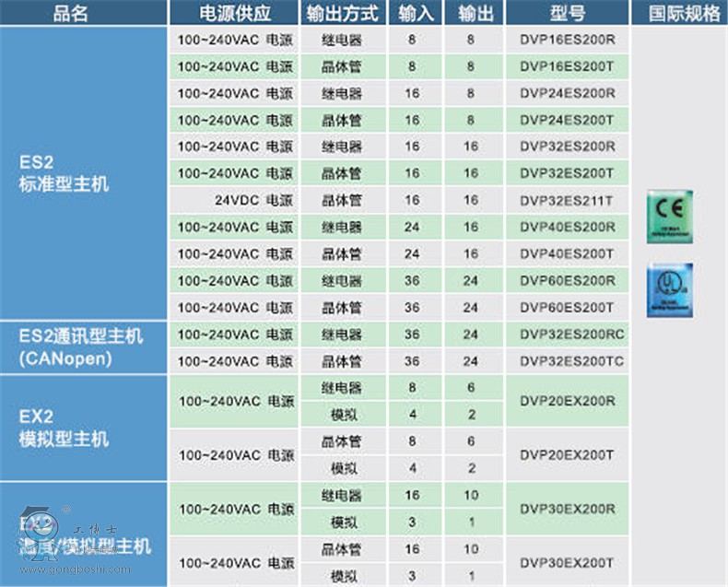Viewport: 728px width, 587px height.
Task: Click the 24VDC 电源 power supply cell
Action: [235, 200]
